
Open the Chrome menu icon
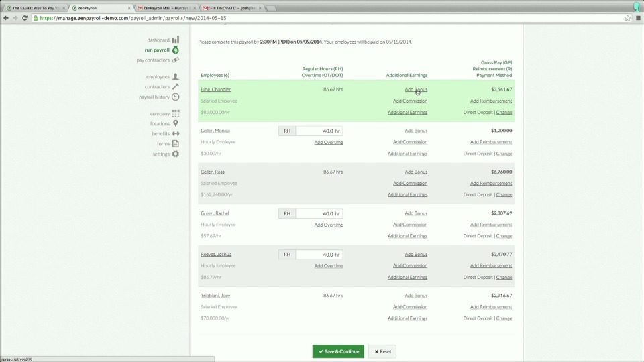pos(638,18)
